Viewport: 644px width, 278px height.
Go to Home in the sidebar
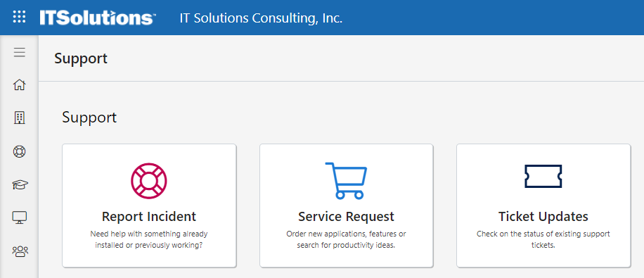pyautogui.click(x=19, y=85)
